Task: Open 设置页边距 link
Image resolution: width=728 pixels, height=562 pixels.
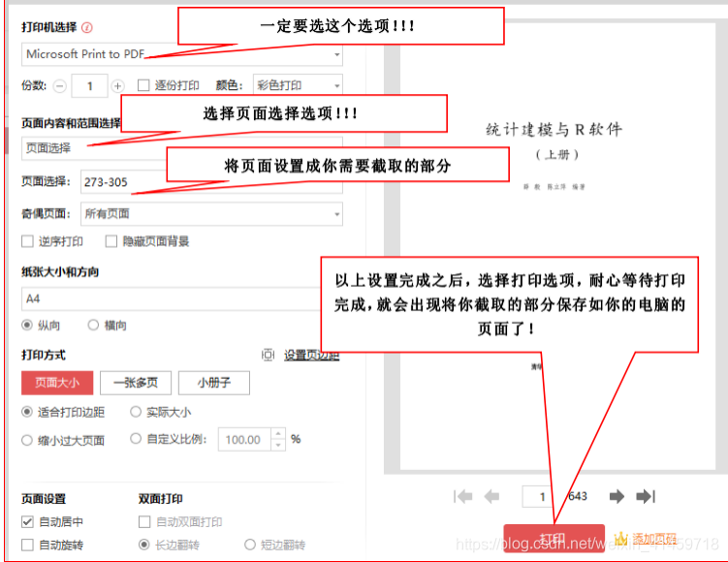Action: [311, 356]
